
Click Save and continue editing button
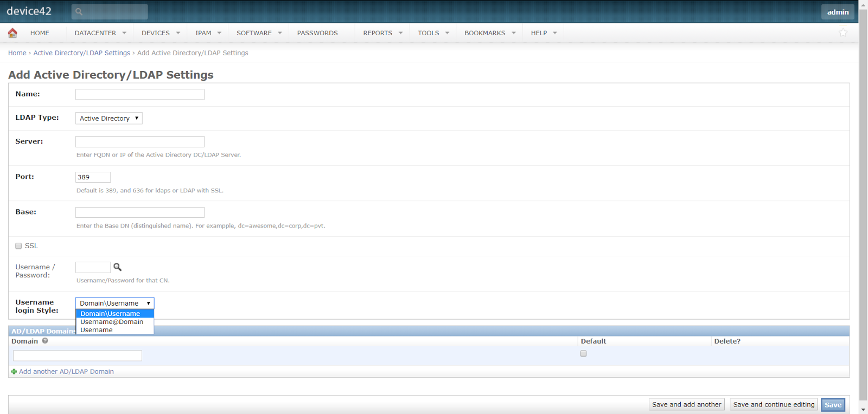pos(773,405)
